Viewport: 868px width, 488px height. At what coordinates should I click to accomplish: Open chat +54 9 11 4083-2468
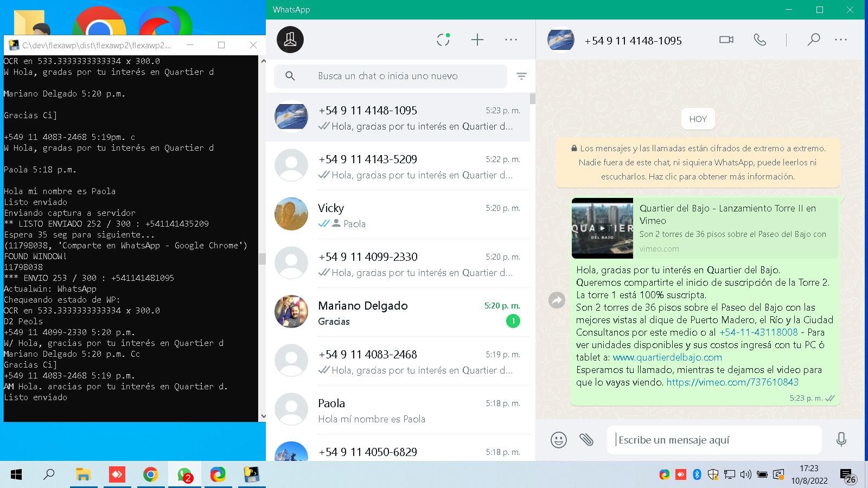398,361
